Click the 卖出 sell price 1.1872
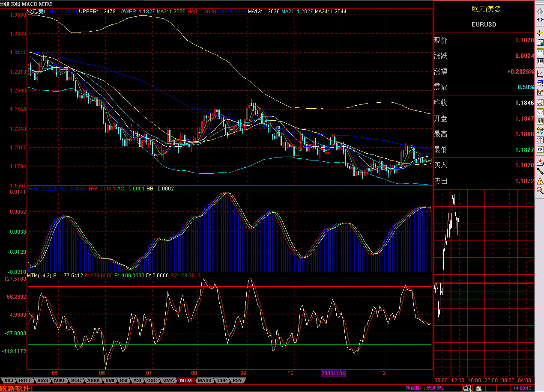The image size is (544, 392). pos(524,181)
